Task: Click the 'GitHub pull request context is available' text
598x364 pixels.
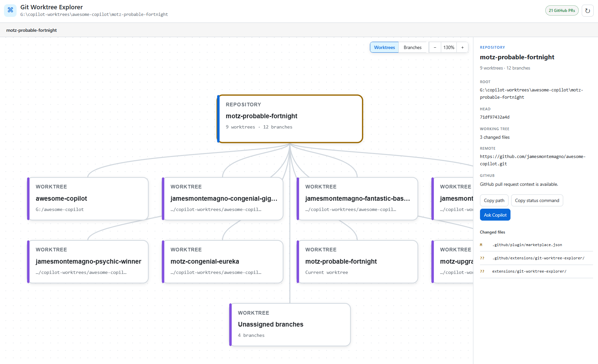Action: tap(519, 184)
